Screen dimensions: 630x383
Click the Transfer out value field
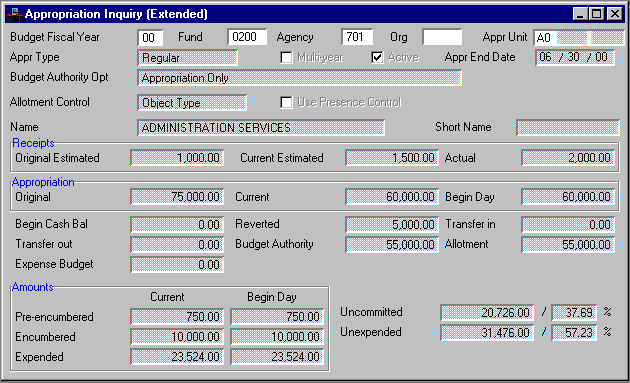pos(177,245)
